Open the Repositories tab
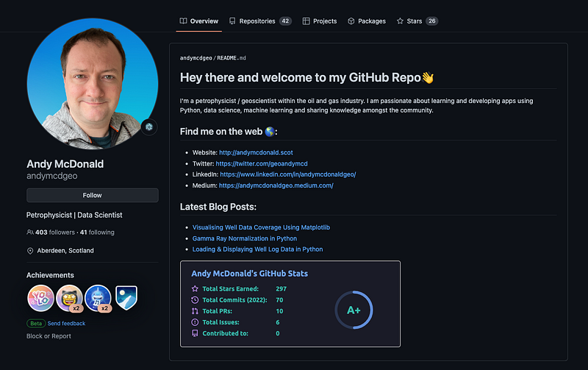This screenshot has width=588, height=370. click(x=260, y=21)
